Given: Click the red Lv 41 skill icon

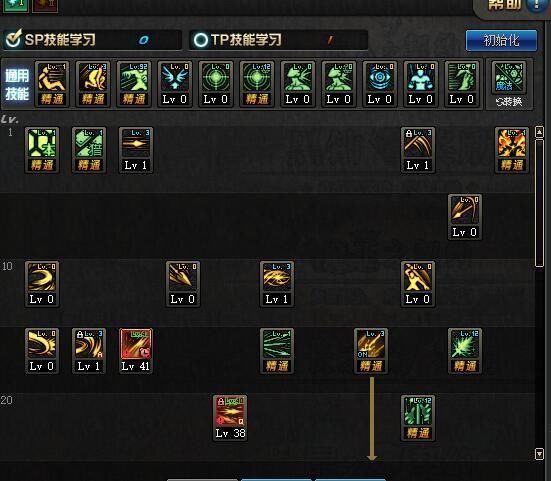Looking at the screenshot, I should point(136,351).
